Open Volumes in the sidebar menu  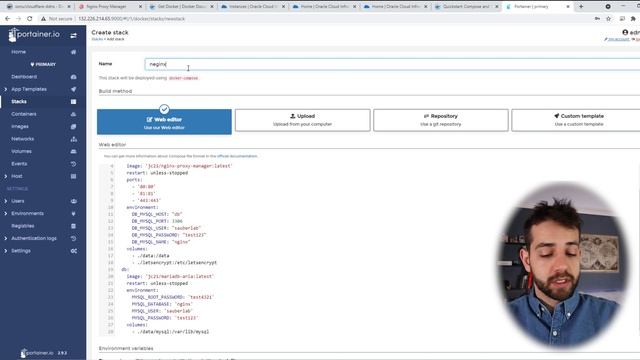click(21, 151)
